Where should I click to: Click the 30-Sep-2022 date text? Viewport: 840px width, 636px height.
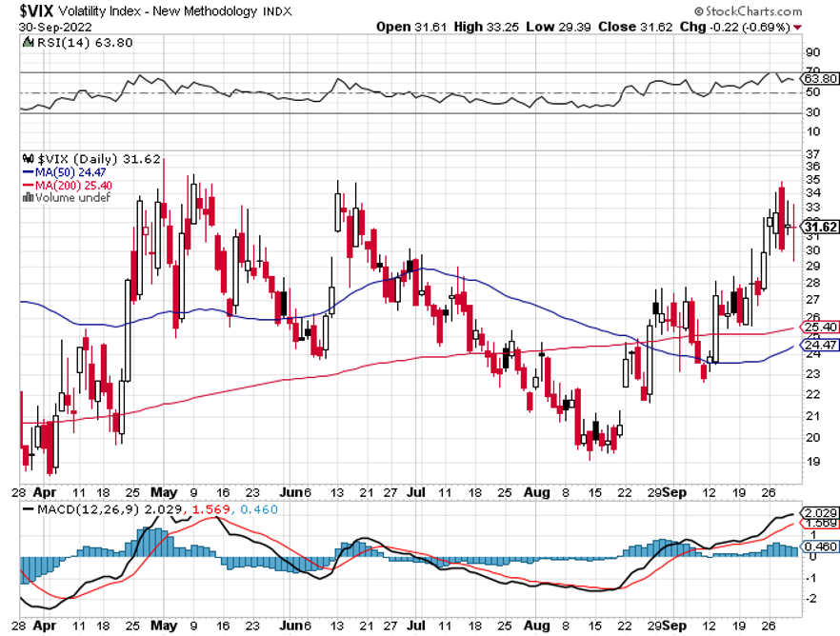click(55, 28)
